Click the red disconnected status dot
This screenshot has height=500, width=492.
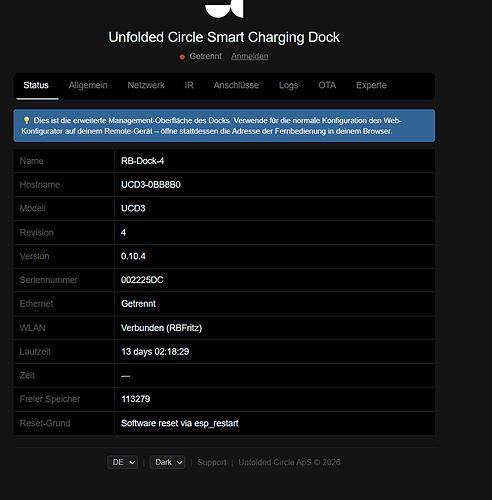182,57
